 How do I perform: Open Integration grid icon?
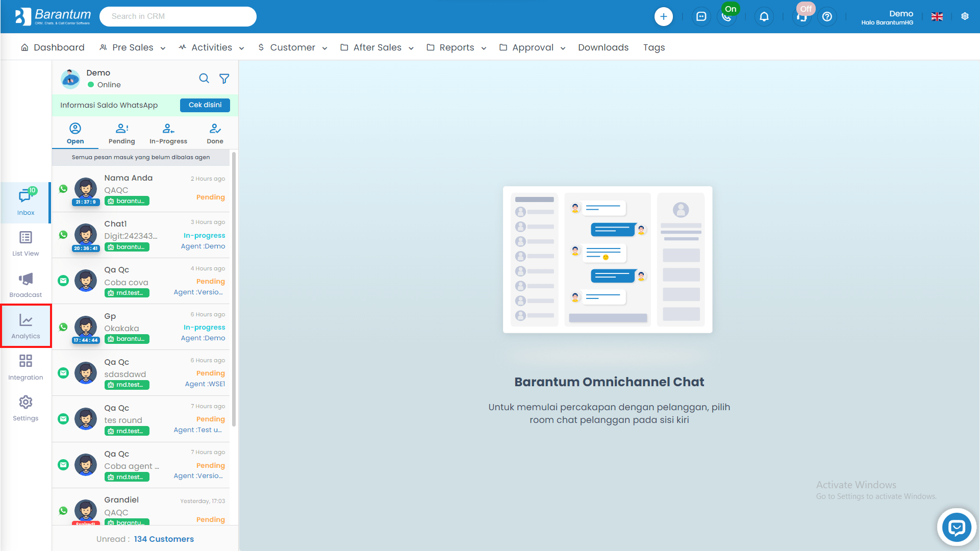[26, 367]
